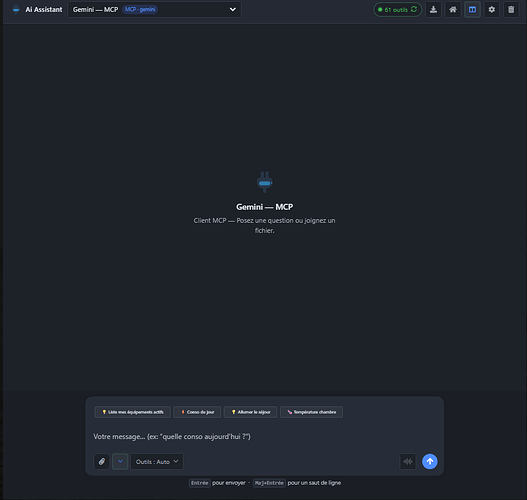The image size is (527, 500).
Task: Collapse suggestions with blue chevron button
Action: coord(120,461)
